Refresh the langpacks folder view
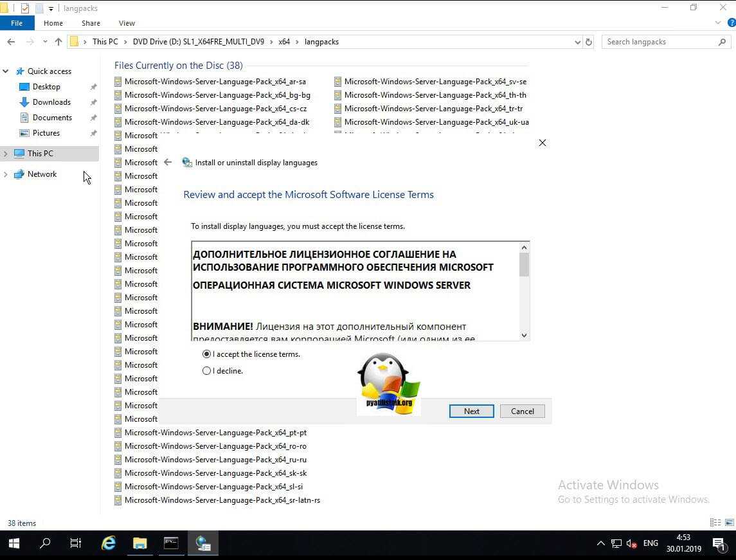Image resolution: width=736 pixels, height=560 pixels. pyautogui.click(x=589, y=42)
